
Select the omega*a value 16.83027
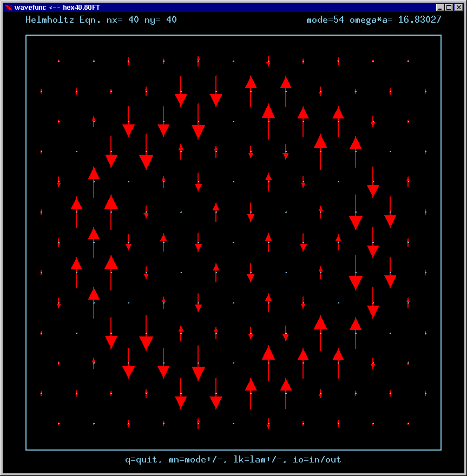[420, 19]
